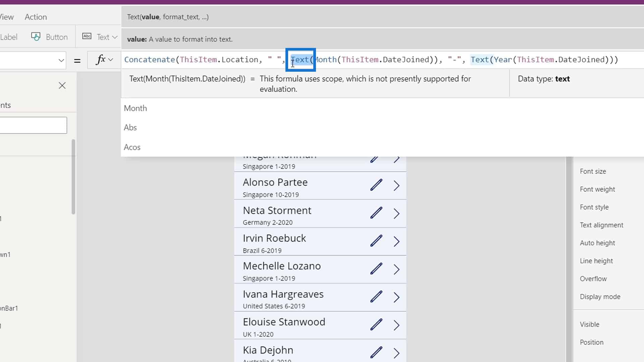Click the edit pencil icon for Ivana Hargreaves
This screenshot has height=362, width=644.
tap(375, 297)
